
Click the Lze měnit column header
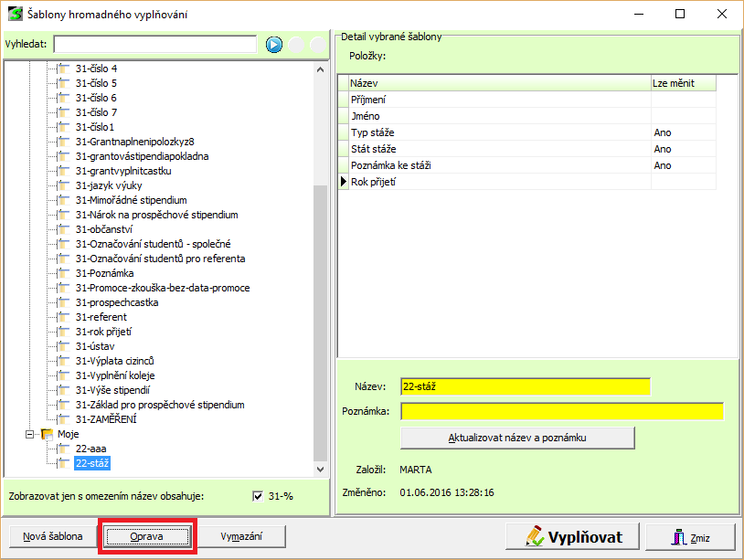[682, 83]
